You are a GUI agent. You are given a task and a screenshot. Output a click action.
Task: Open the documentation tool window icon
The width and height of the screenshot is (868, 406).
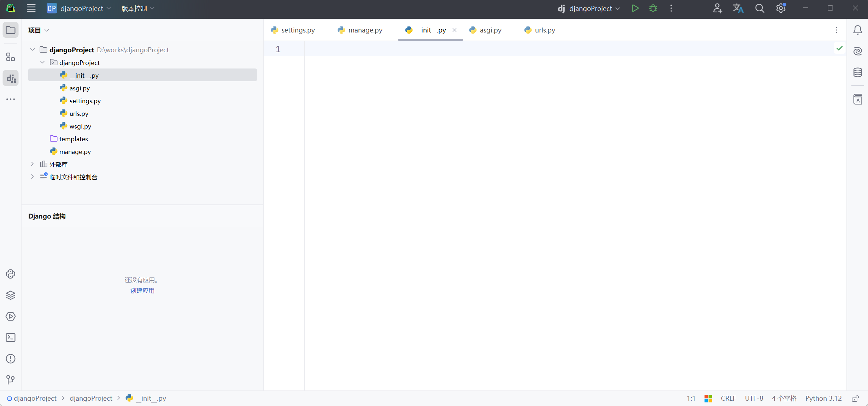[858, 99]
